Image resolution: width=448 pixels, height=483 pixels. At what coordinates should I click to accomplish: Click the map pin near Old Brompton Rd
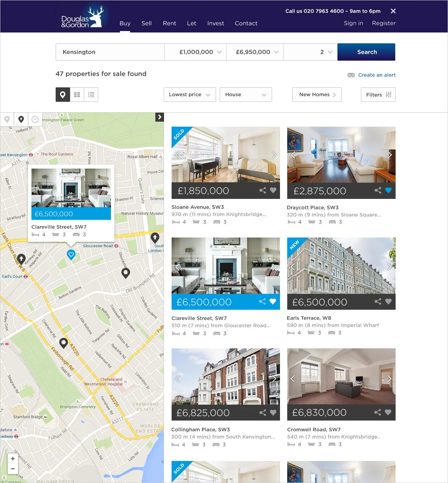(126, 273)
